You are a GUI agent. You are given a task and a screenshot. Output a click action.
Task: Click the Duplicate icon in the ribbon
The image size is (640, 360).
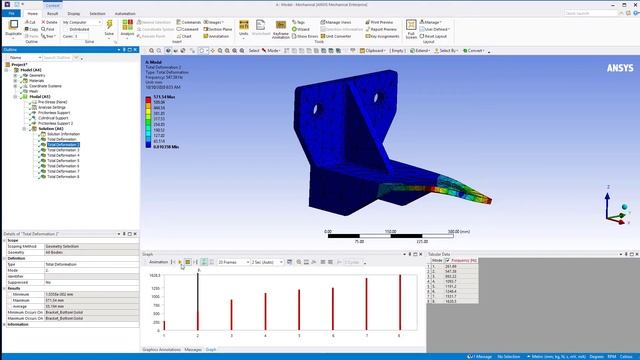[13, 24]
